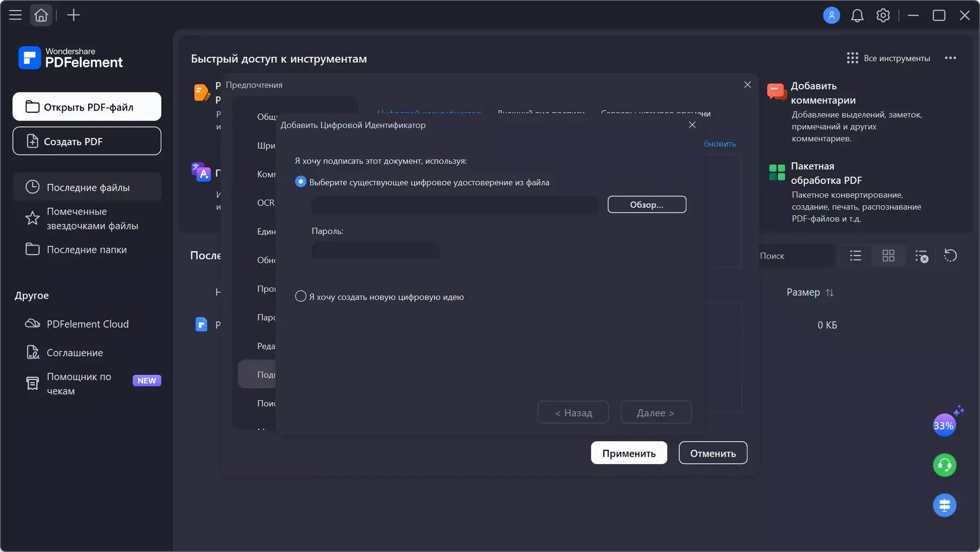Select existing digital ID from file option
The image size is (980, 552).
click(x=301, y=182)
